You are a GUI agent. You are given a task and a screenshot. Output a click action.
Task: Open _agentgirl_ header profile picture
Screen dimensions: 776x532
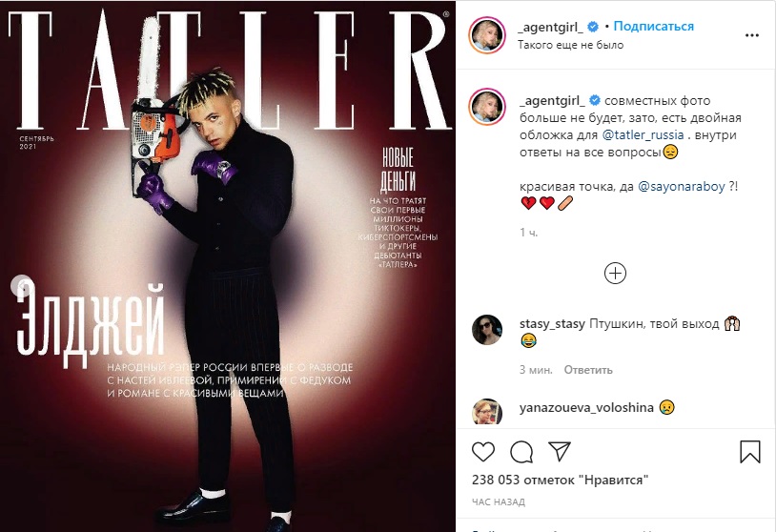point(487,34)
